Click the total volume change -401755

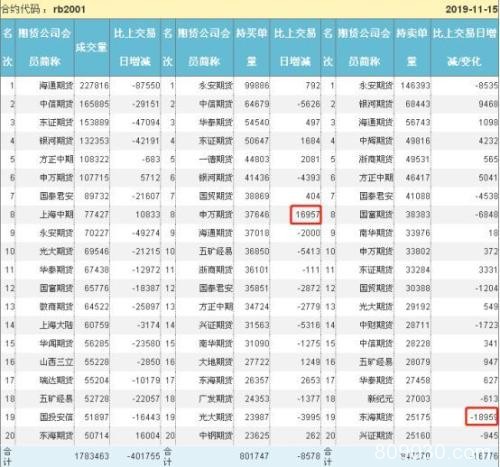(143, 456)
